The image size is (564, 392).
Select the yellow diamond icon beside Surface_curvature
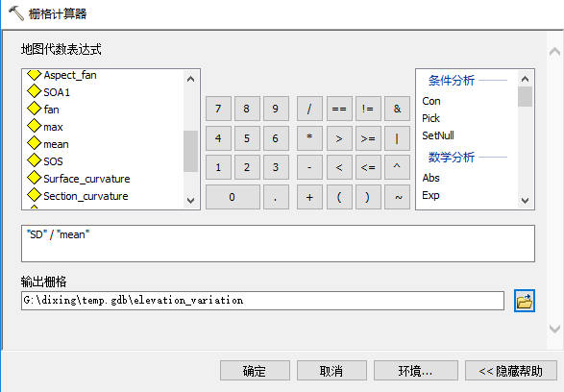pos(35,178)
